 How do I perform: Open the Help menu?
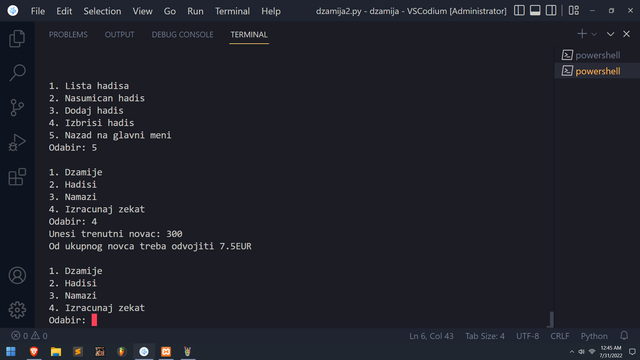click(271, 11)
